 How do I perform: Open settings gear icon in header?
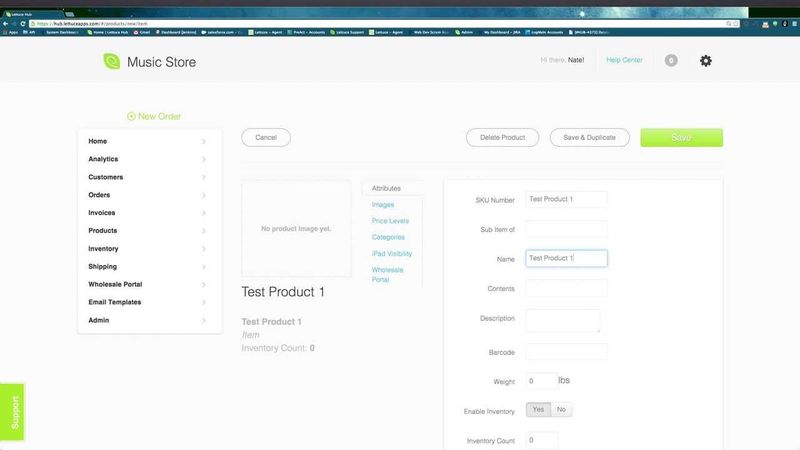coord(706,61)
